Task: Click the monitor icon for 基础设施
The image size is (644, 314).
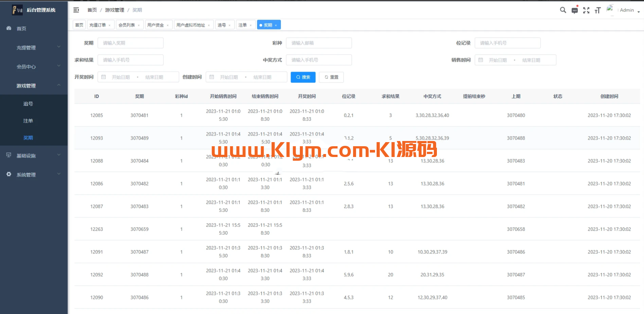Action: [9, 155]
